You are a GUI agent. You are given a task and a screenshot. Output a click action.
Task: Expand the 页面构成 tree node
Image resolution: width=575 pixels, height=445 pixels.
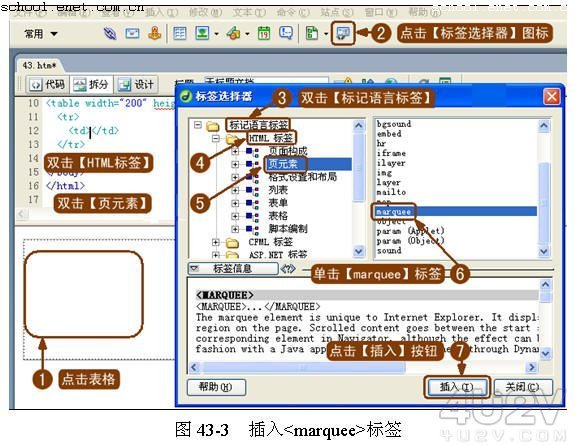point(235,151)
